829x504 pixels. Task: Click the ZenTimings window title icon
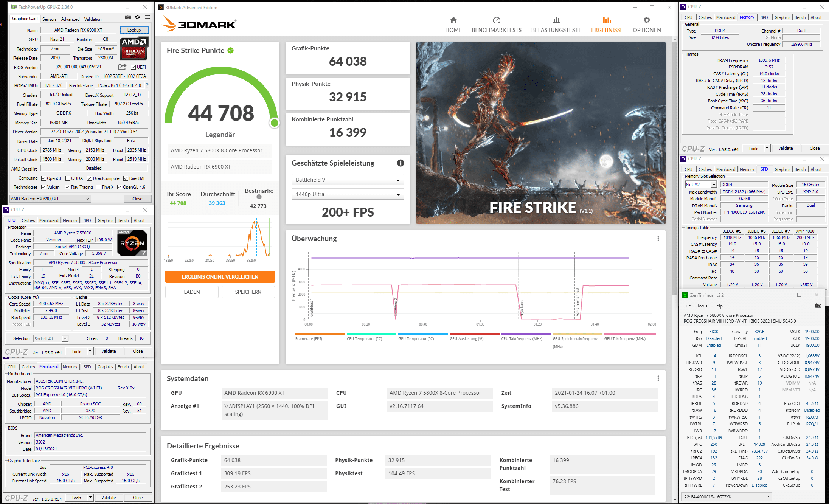pyautogui.click(x=685, y=295)
